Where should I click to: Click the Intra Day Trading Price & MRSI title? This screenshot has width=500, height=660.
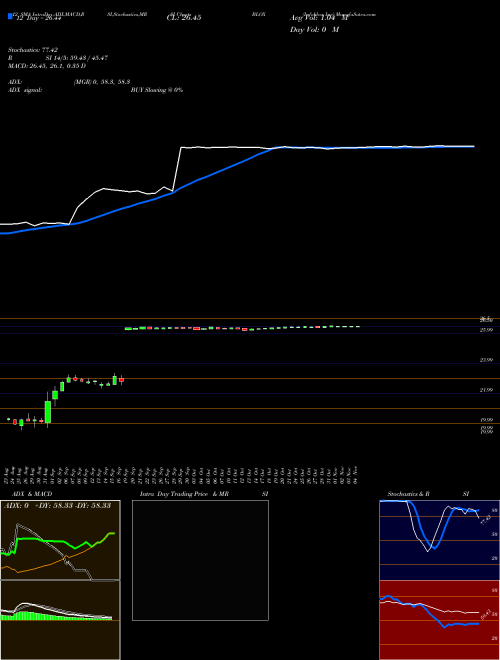coord(204,494)
